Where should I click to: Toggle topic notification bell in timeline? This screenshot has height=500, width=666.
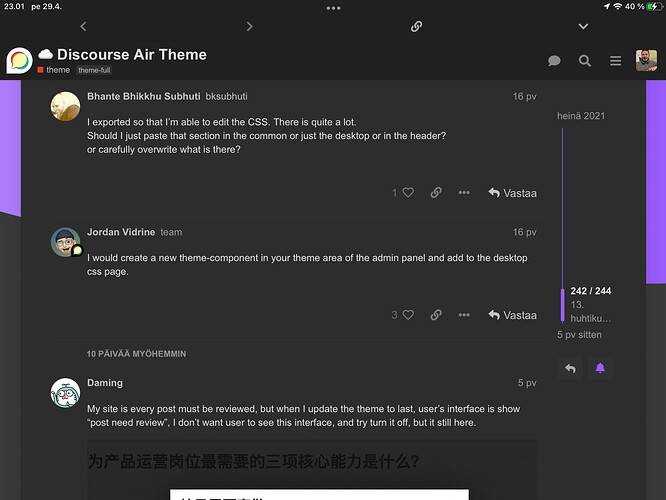pyautogui.click(x=601, y=368)
